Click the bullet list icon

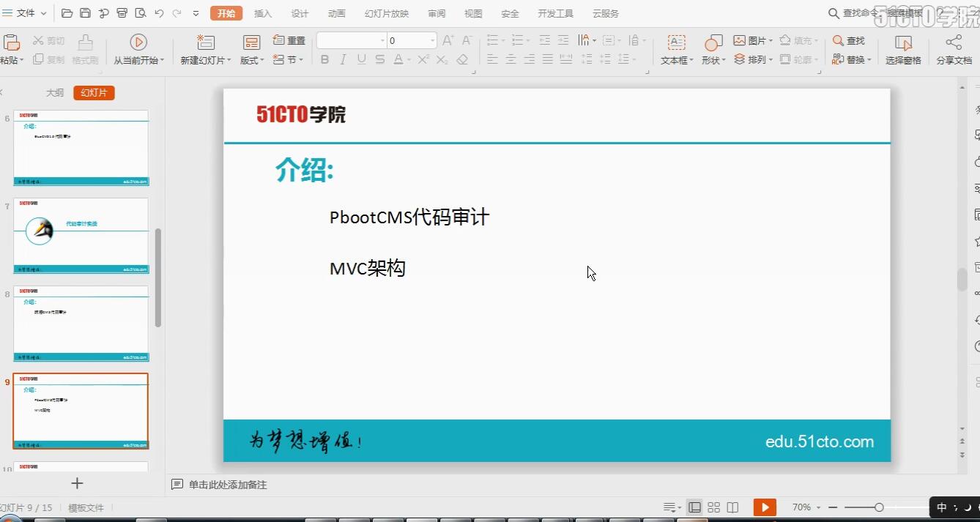point(492,41)
